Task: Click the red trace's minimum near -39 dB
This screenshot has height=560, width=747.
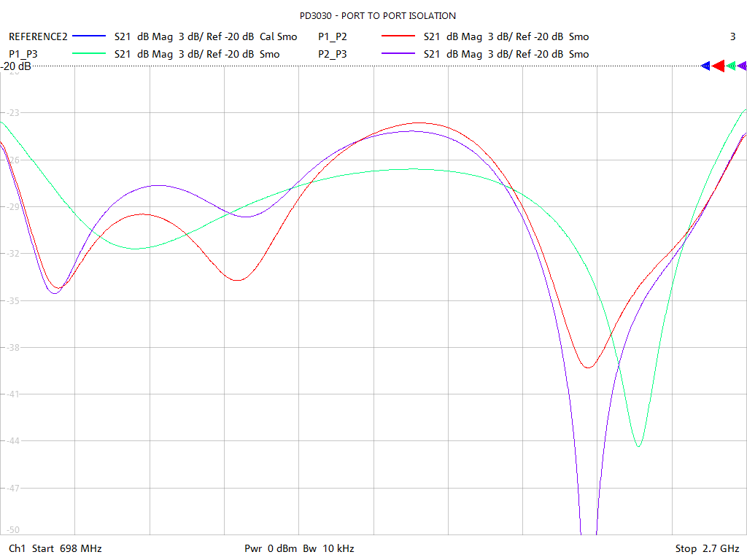Action: click(x=589, y=367)
